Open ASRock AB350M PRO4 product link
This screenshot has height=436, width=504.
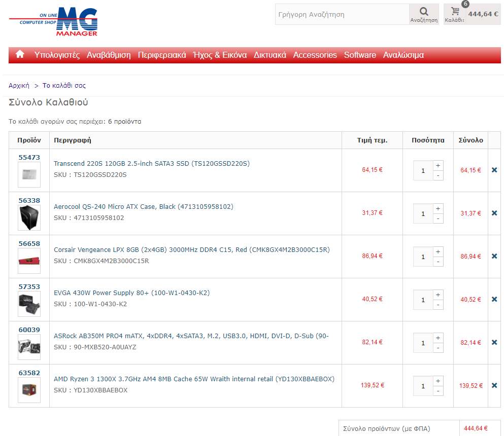(191, 336)
